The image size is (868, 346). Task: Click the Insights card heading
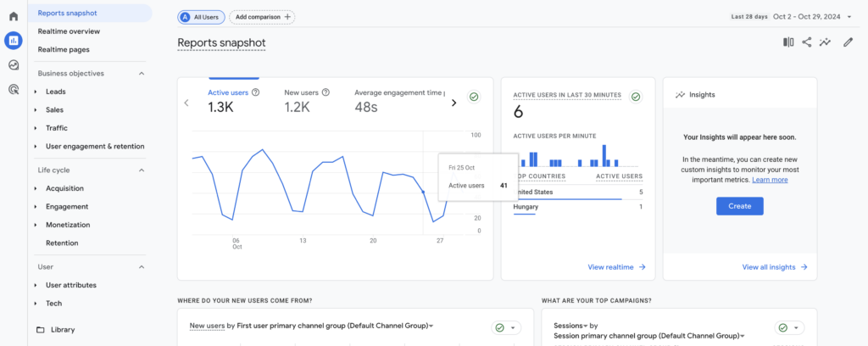point(702,95)
